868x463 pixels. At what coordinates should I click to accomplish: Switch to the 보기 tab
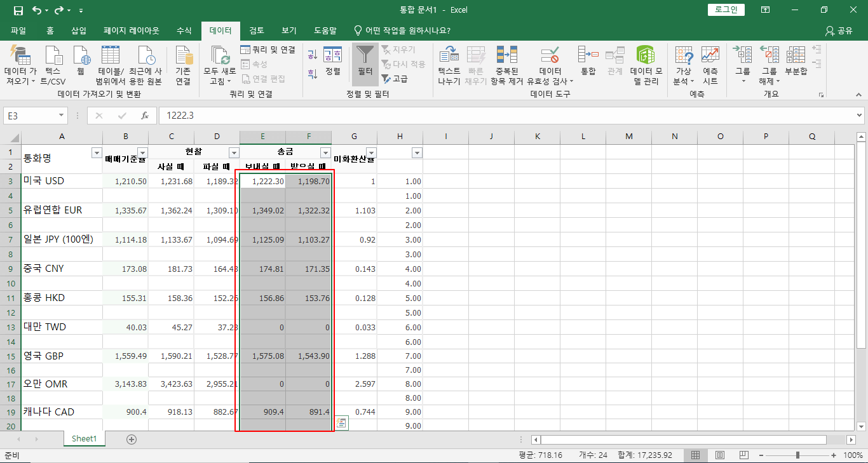click(289, 30)
